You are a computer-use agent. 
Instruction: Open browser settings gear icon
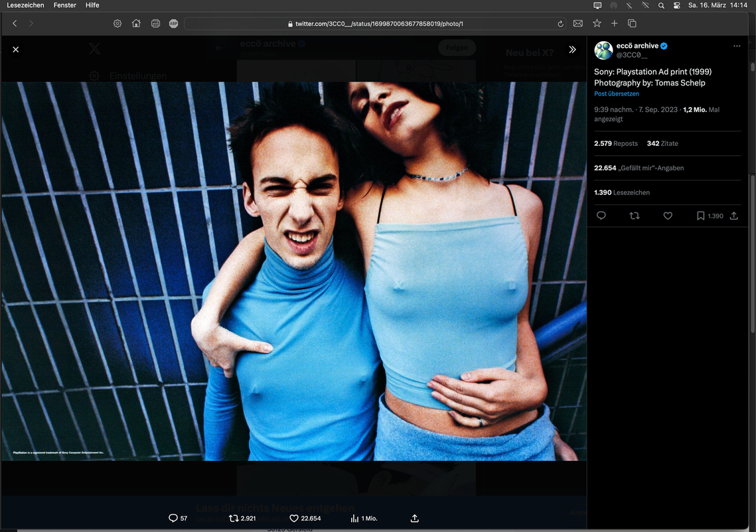[117, 23]
